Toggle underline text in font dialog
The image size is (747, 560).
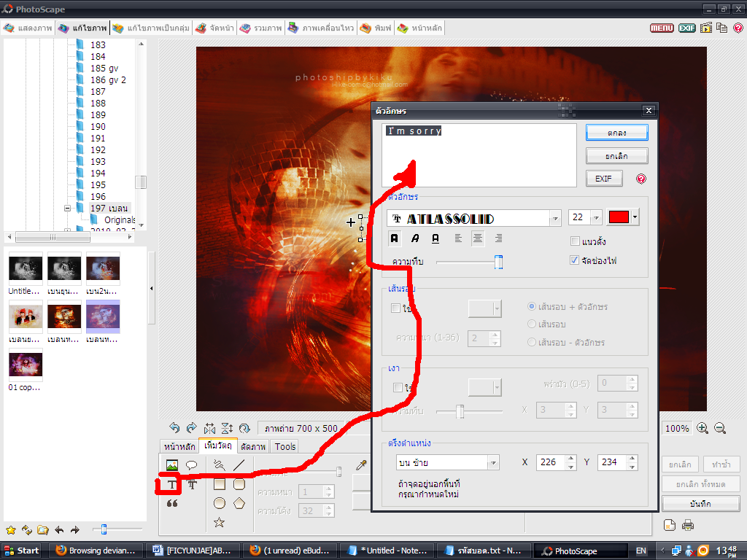pyautogui.click(x=436, y=238)
